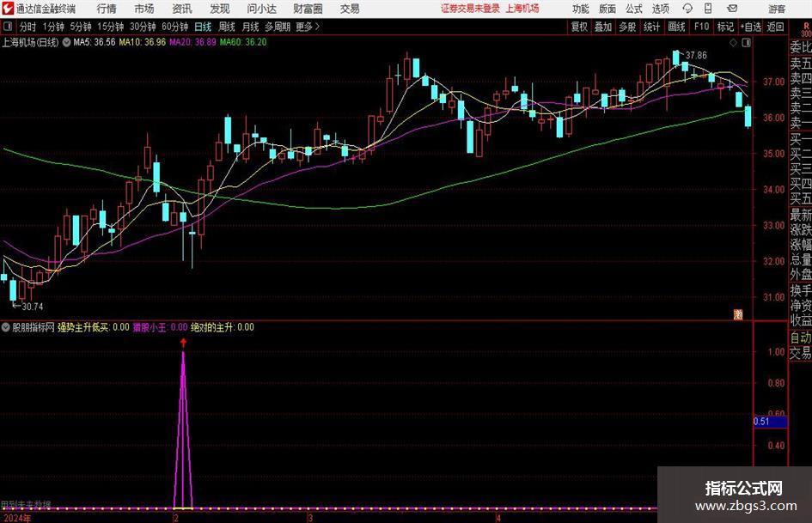
Task: Switch to the 5分钟 period tab
Action: [x=80, y=27]
